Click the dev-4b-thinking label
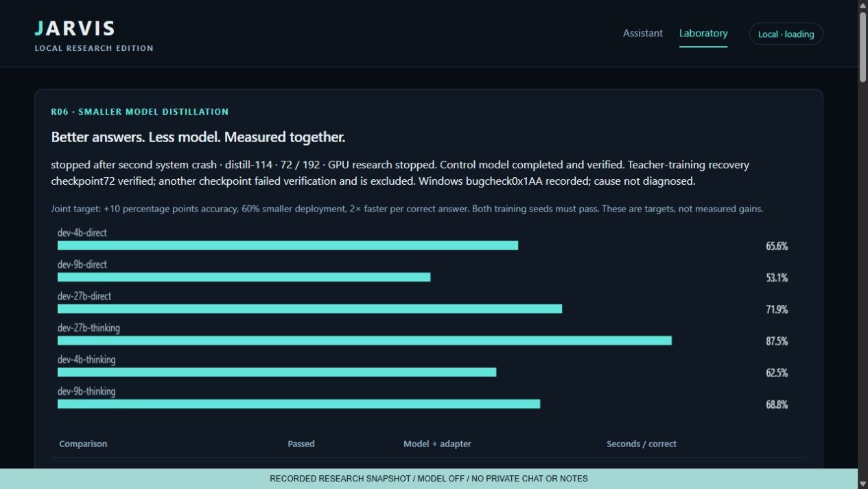Image resolution: width=868 pixels, height=489 pixels. point(86,359)
